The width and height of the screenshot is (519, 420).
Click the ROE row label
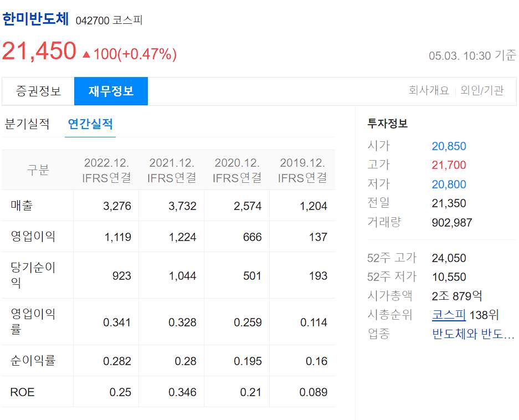[x=22, y=392]
